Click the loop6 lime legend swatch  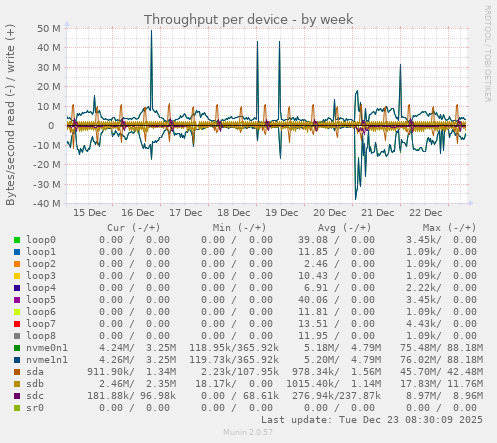pyautogui.click(x=17, y=312)
